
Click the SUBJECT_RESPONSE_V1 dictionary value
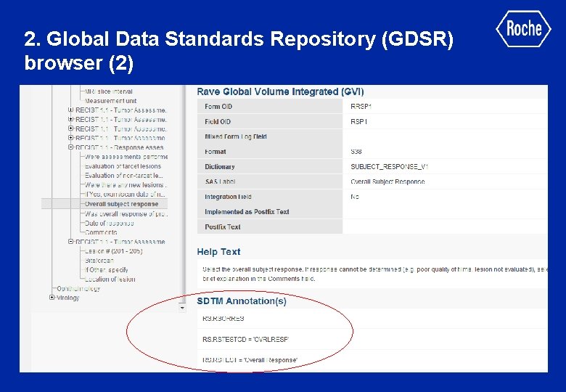390,167
